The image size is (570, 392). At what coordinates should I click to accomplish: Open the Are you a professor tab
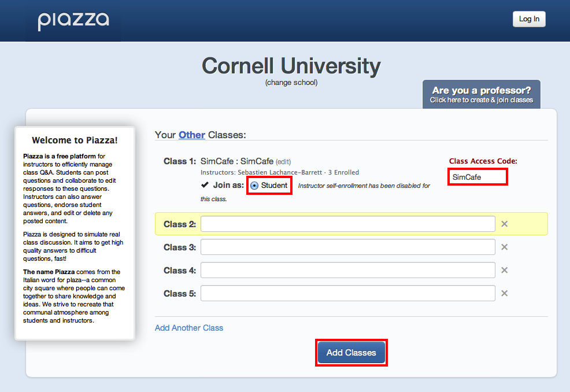(482, 95)
